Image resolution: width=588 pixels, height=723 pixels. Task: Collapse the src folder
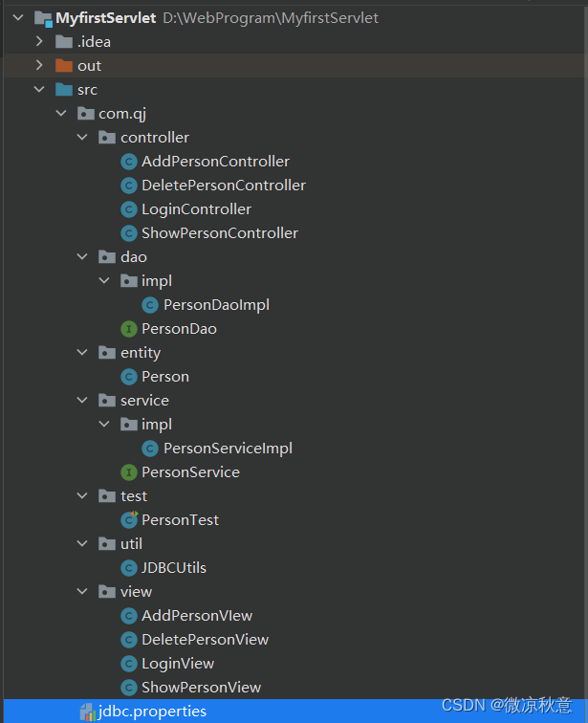click(x=39, y=90)
